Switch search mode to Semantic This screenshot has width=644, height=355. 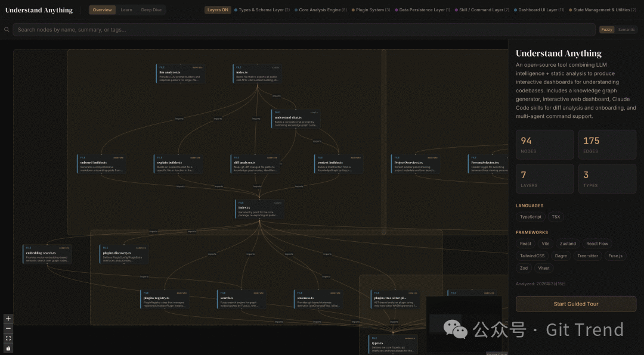click(626, 30)
